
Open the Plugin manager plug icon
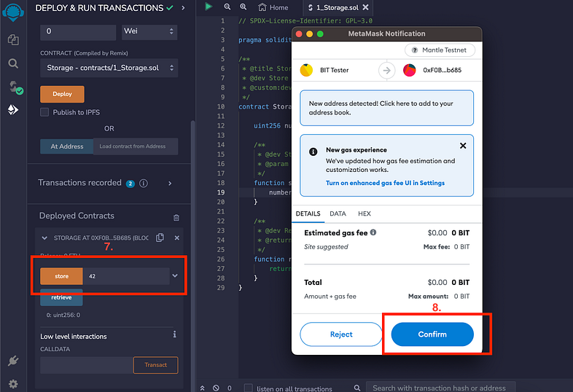(x=13, y=361)
